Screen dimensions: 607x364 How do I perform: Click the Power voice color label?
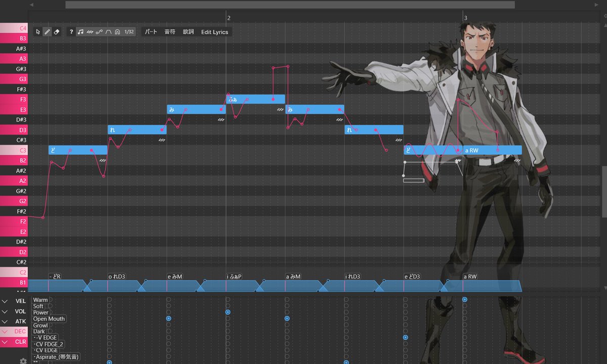(x=40, y=312)
